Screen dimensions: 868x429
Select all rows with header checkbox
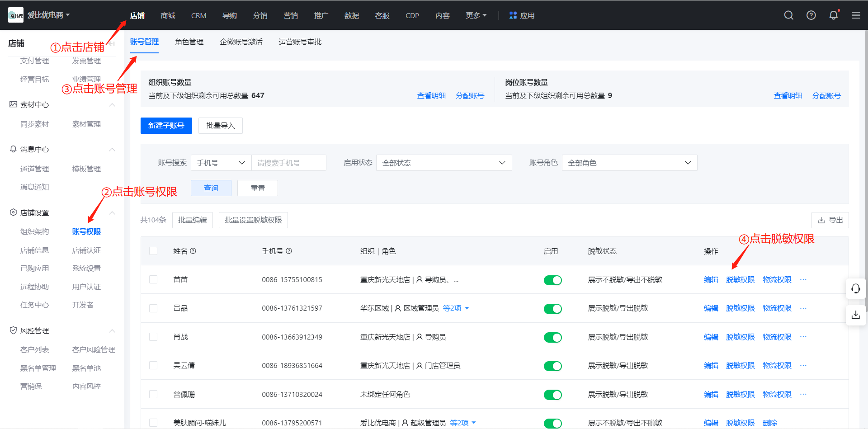tap(153, 251)
